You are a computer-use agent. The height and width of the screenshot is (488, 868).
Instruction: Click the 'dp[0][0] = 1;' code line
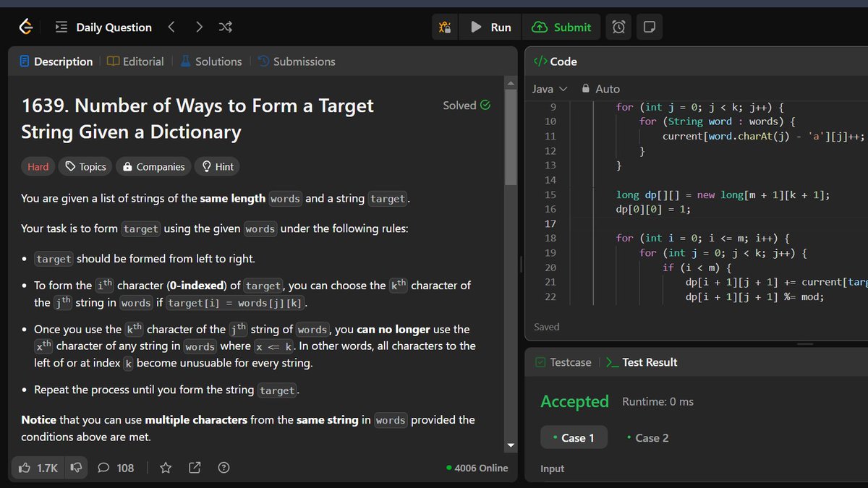coord(653,209)
